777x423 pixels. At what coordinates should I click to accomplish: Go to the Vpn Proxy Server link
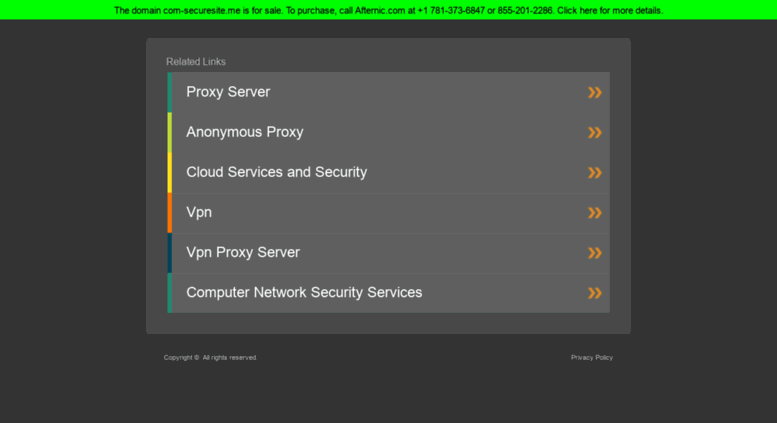pyautogui.click(x=243, y=253)
